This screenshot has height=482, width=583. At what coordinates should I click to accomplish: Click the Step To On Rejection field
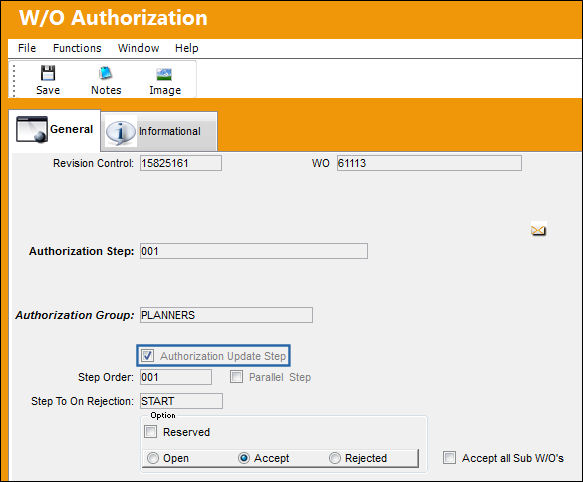181,401
